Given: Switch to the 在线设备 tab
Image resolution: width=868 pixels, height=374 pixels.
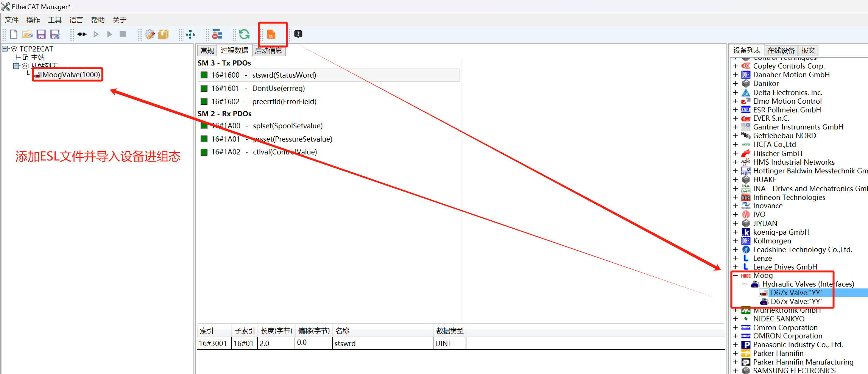Looking at the screenshot, I should (x=781, y=50).
